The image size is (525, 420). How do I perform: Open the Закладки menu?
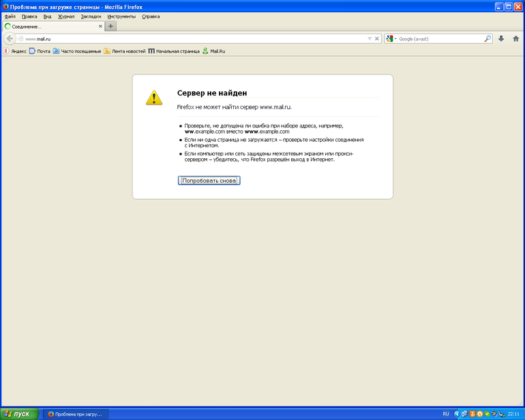91,16
